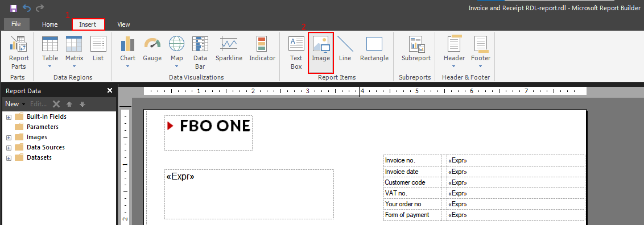
Task: Switch to the View ribbon tab
Action: pyautogui.click(x=123, y=24)
